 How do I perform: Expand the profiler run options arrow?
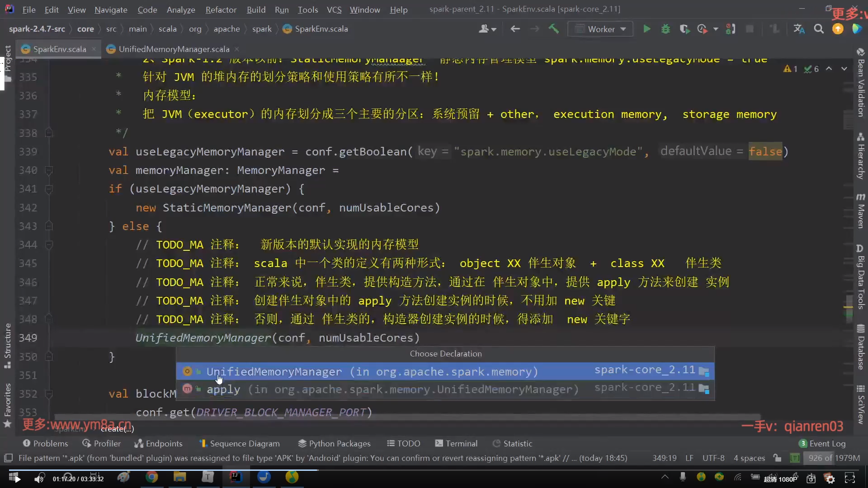(x=716, y=29)
